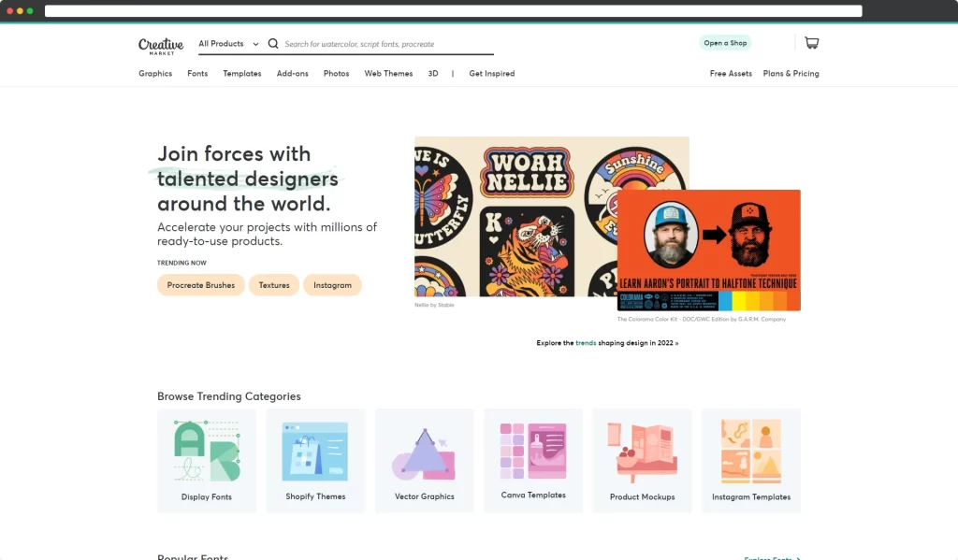Click the Vector Graphics label
The height and width of the screenshot is (560, 958).
[424, 496]
